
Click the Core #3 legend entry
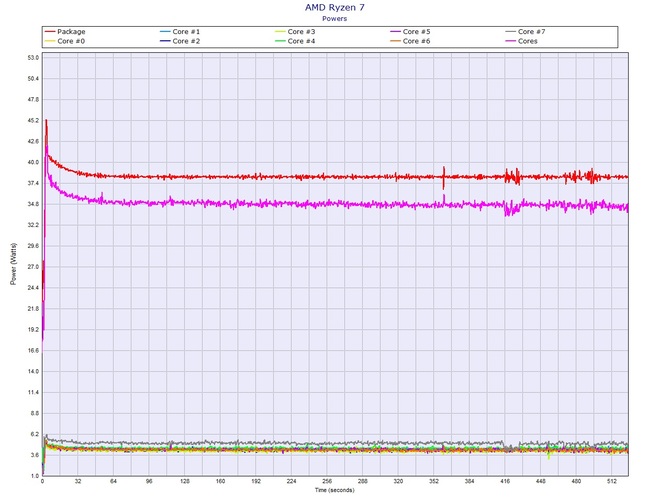pyautogui.click(x=295, y=32)
